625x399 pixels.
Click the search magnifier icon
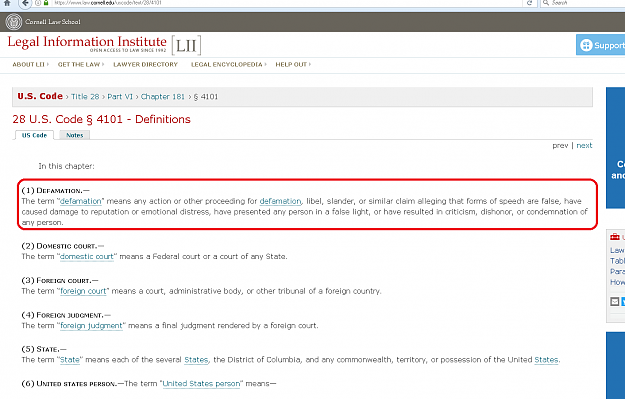tap(546, 3)
